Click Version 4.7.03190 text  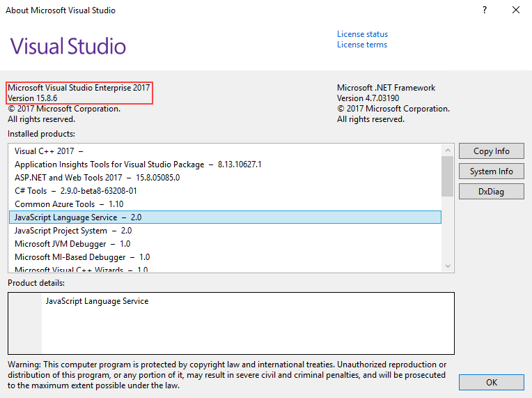[368, 98]
